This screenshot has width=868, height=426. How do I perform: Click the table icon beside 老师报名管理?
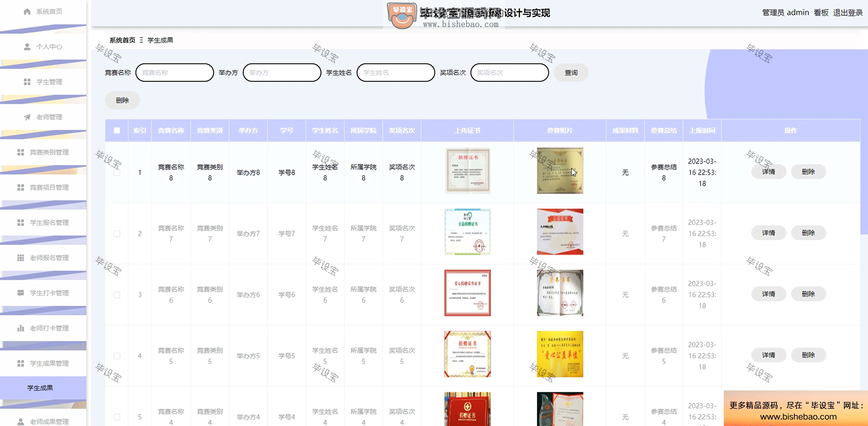coord(20,258)
